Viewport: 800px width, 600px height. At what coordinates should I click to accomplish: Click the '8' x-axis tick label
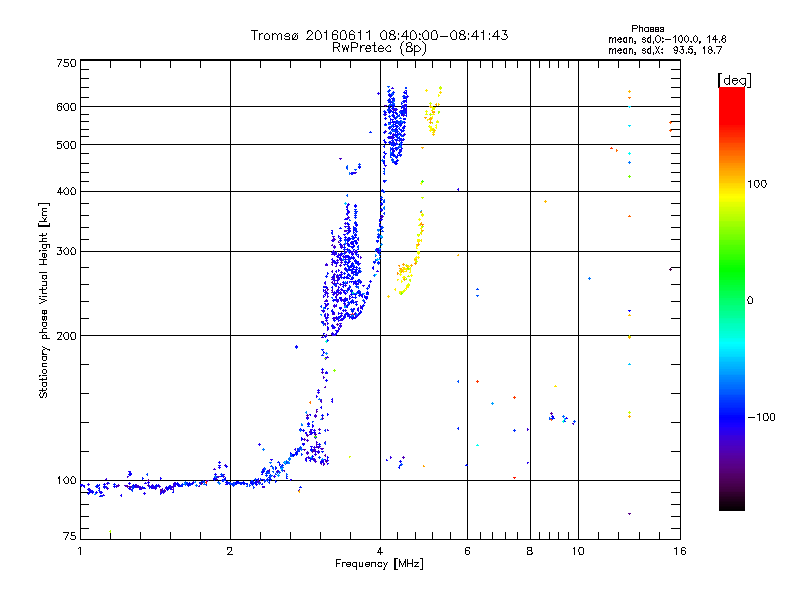[530, 551]
